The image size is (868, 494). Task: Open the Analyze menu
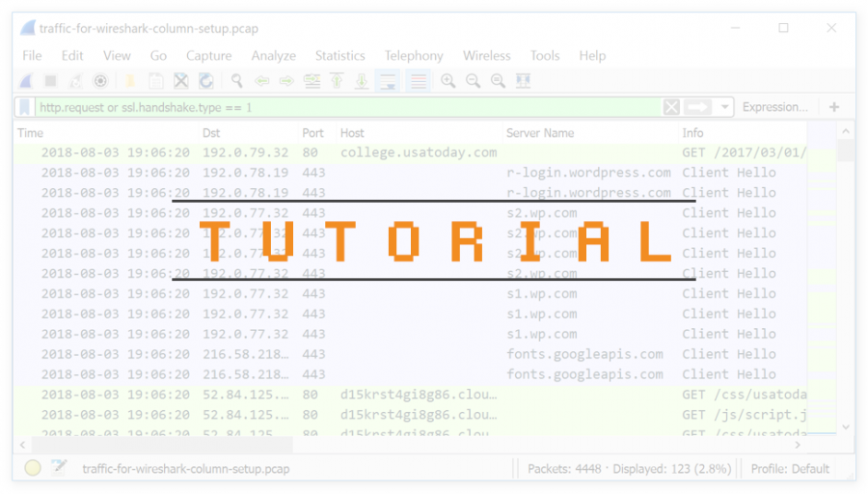pos(274,55)
